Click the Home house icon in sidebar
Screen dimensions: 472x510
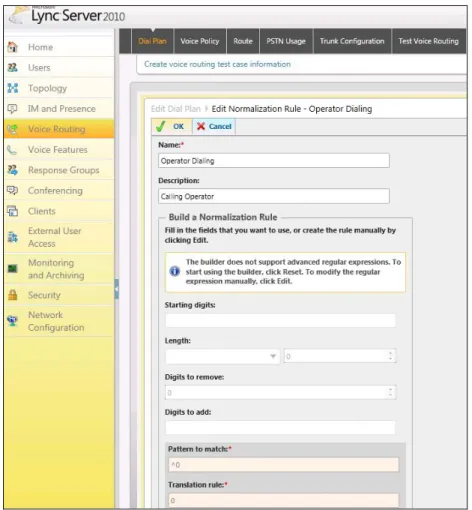pyautogui.click(x=12, y=47)
